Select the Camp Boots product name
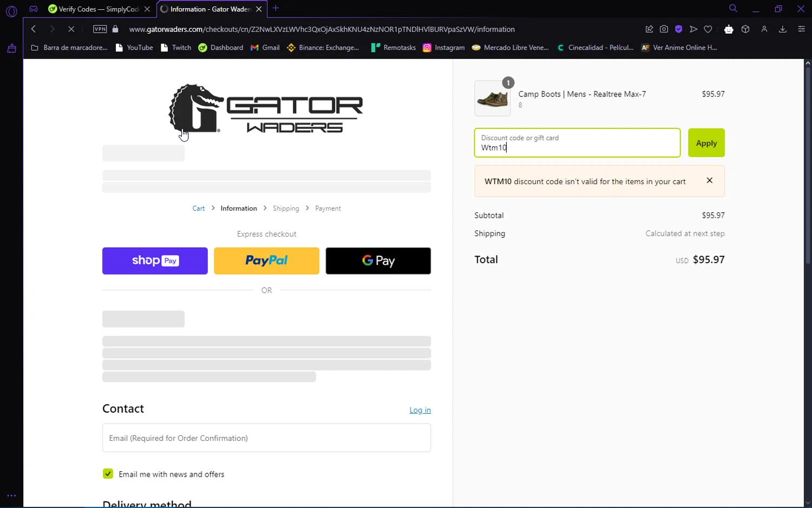This screenshot has width=812, height=508. coord(582,94)
